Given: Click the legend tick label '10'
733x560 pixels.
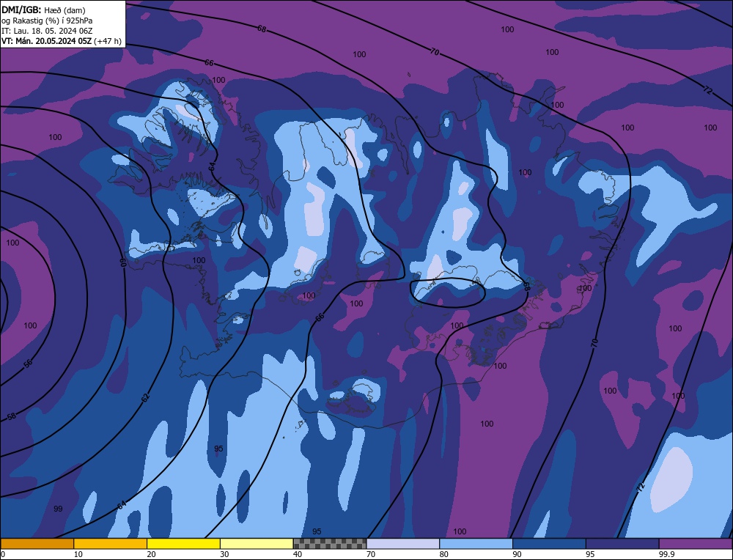Looking at the screenshot, I should click(x=78, y=554).
